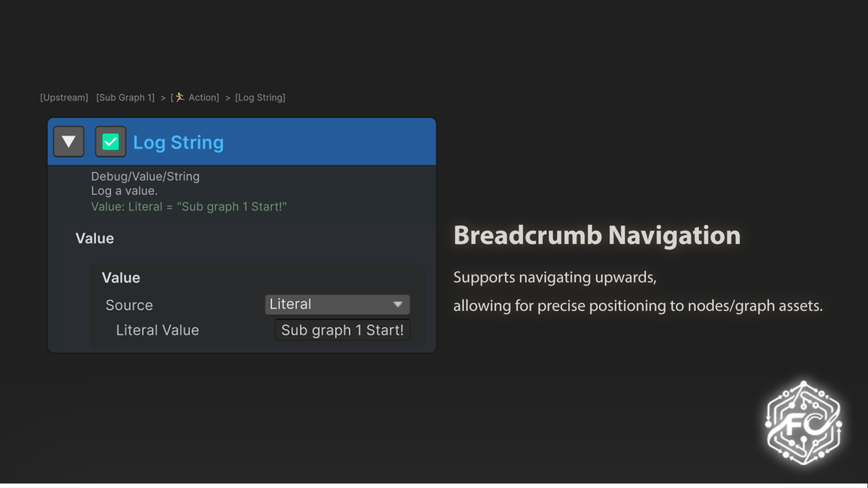Viewport: 868px width, 488px height.
Task: Collapse the Log String node using the triangle
Action: 69,142
